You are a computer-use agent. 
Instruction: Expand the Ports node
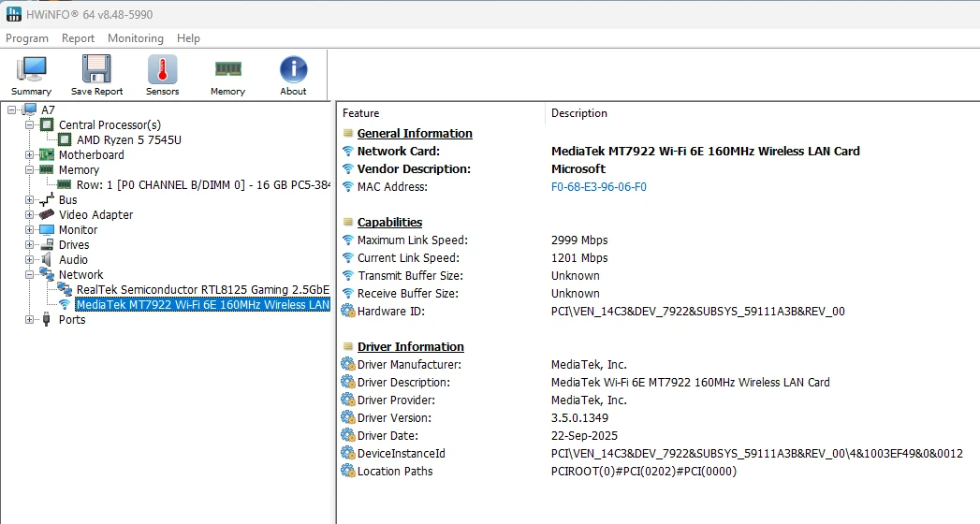click(29, 320)
